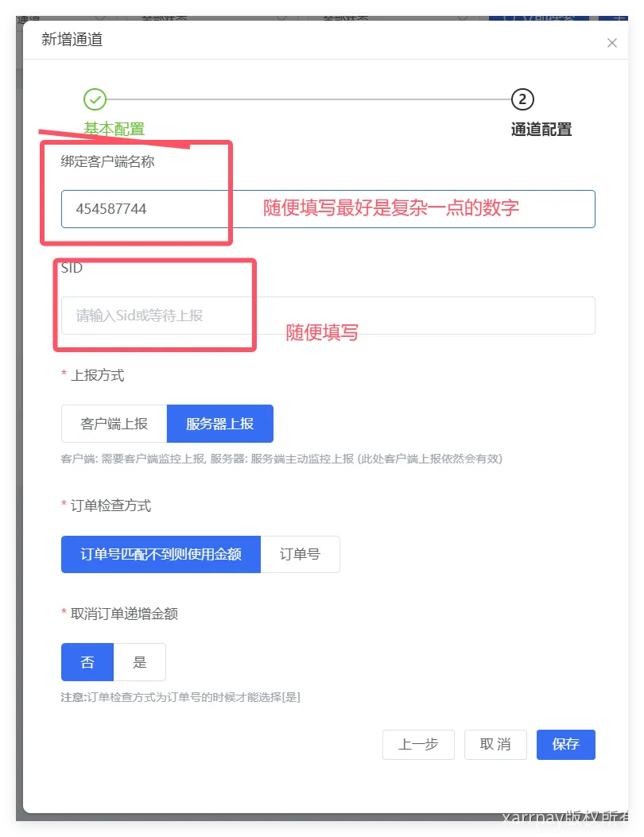Go back with the 上一步 button
Screen dimensions: 644x837
[418, 744]
